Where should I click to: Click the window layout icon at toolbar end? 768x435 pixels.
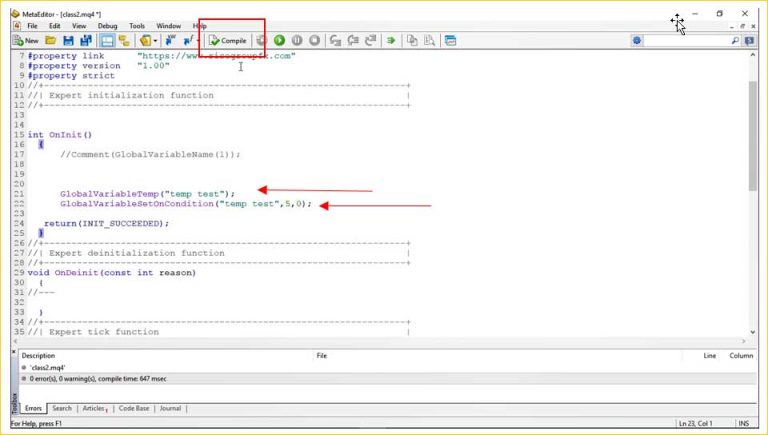pyautogui.click(x=450, y=41)
